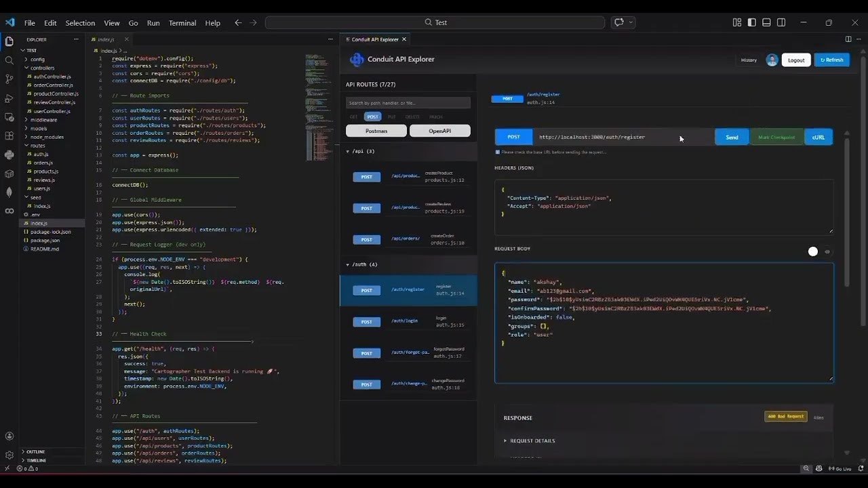
Task: Toggle the bottom Panel
Action: point(766,22)
